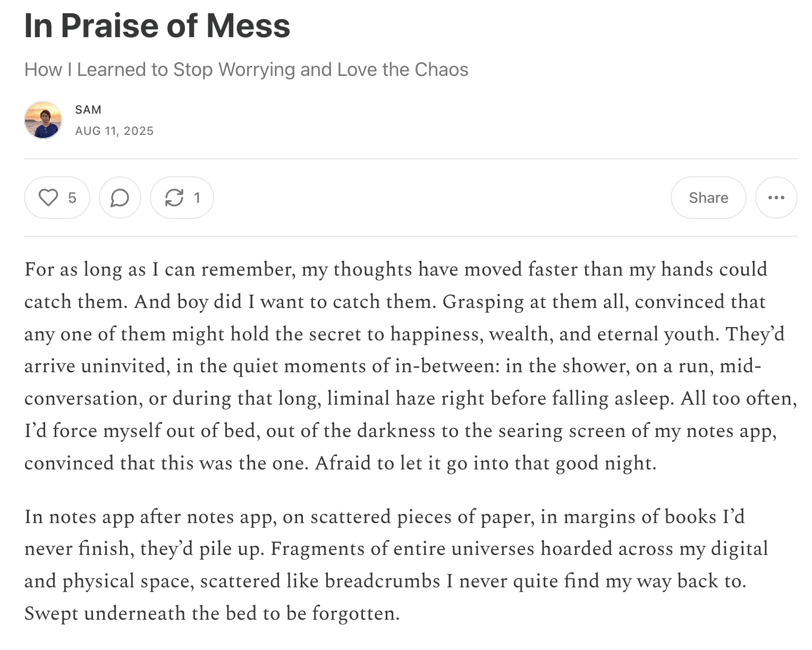Click the like count number 5
Screen dimensions: 812x650
(72, 198)
